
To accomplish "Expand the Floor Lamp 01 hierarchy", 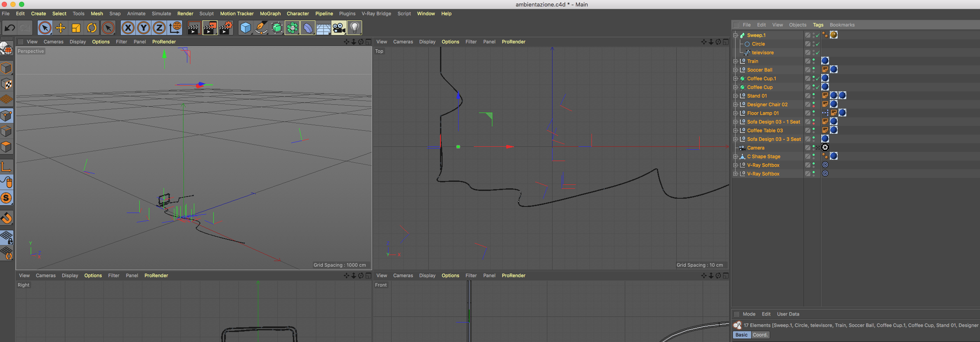I will tap(735, 113).
